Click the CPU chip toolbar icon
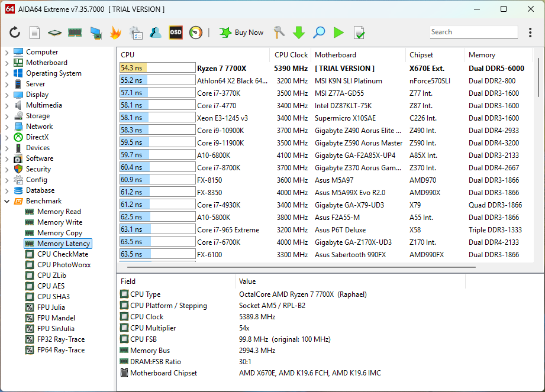 coord(54,33)
